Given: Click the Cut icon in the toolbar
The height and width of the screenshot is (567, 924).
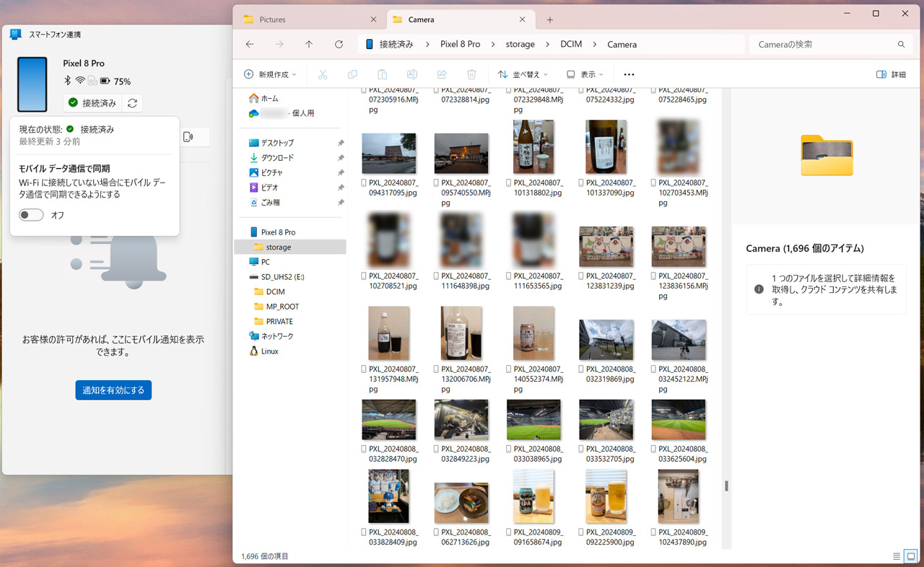Looking at the screenshot, I should [323, 74].
